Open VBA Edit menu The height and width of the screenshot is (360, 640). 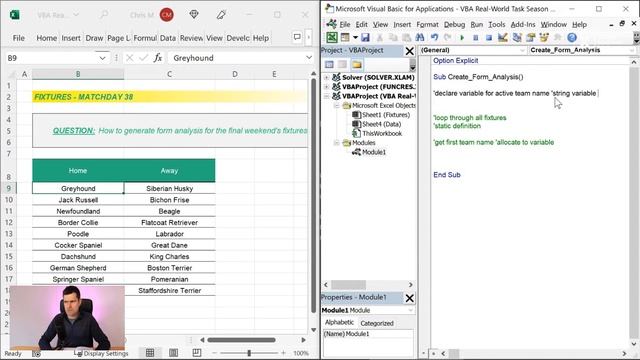361,24
